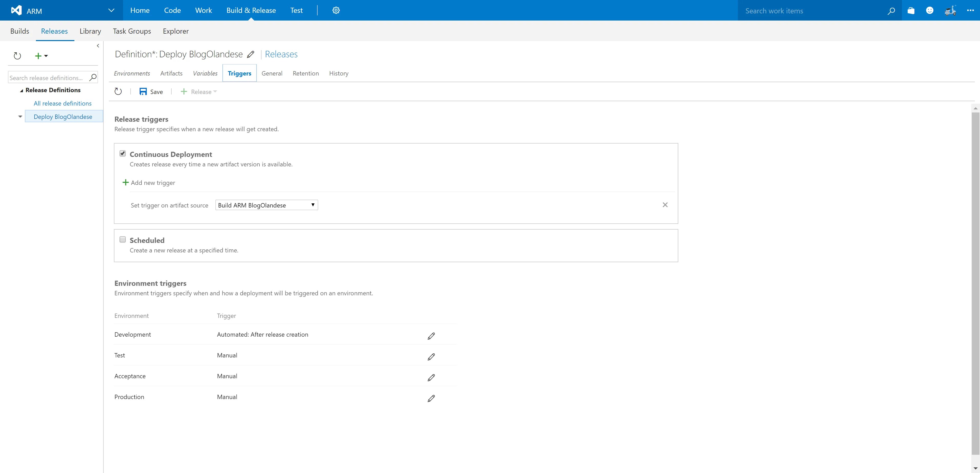The width and height of the screenshot is (980, 473).
Task: Open the Library tab
Action: coord(90,31)
